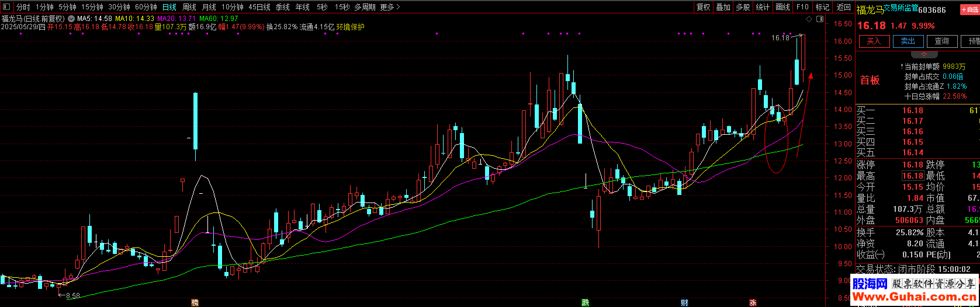Switch to 分时 intraday chart

[x=23, y=7]
